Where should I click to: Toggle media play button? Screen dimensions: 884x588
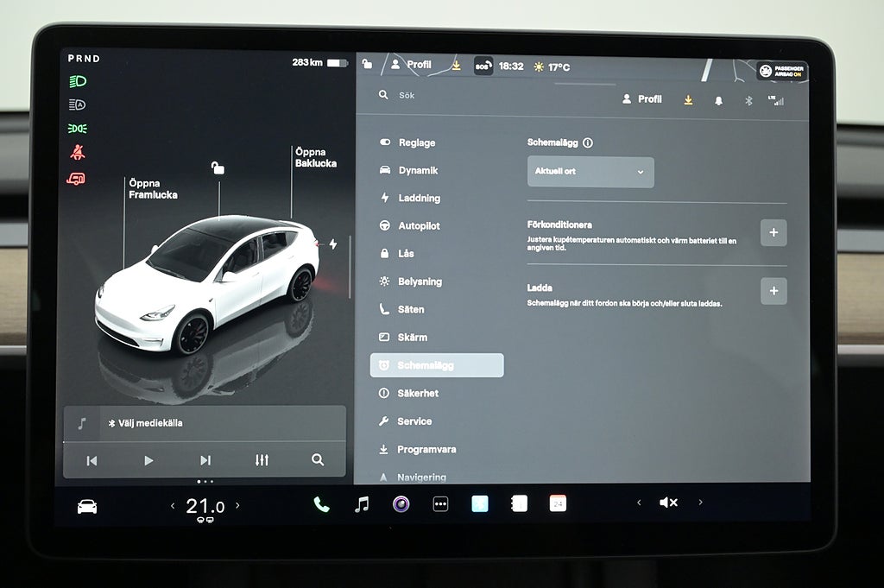[x=148, y=460]
